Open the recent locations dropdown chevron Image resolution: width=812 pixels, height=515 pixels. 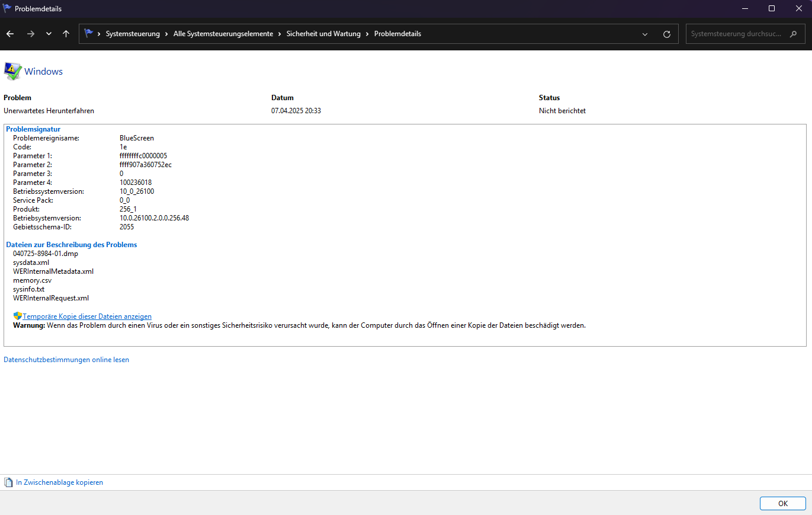pyautogui.click(x=49, y=34)
